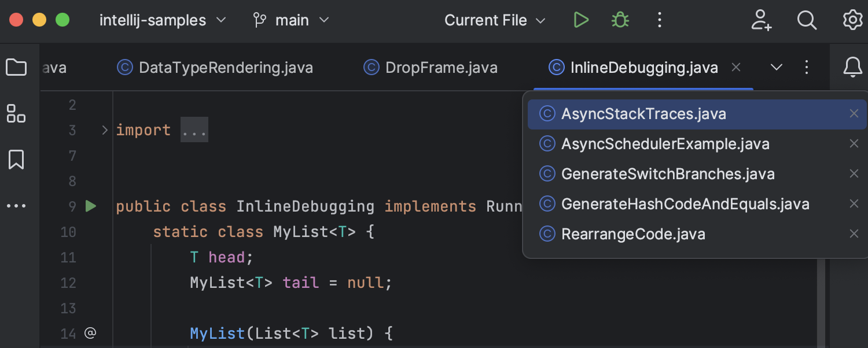
Task: Open the Code With Me invite icon
Action: coord(762,20)
